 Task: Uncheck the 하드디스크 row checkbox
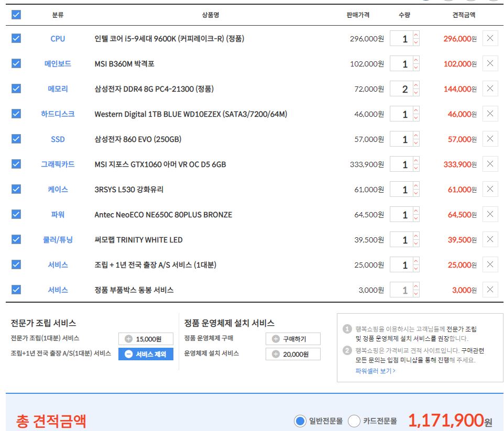16,114
